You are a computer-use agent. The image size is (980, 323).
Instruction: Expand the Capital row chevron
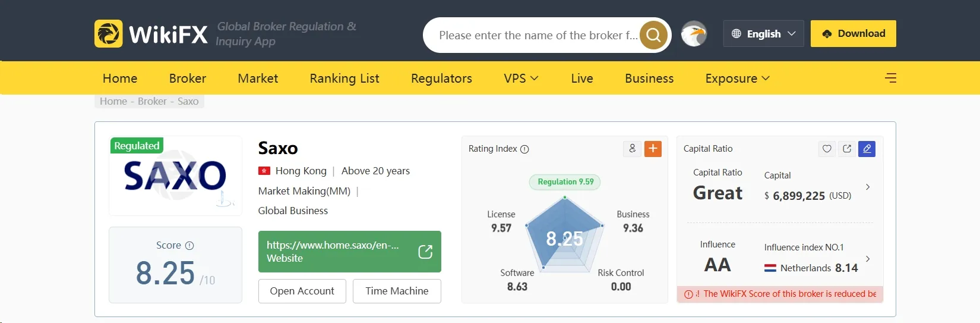click(868, 187)
